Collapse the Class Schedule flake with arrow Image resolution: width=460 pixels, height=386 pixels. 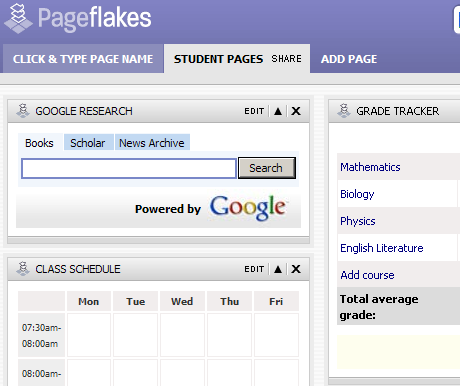click(278, 269)
